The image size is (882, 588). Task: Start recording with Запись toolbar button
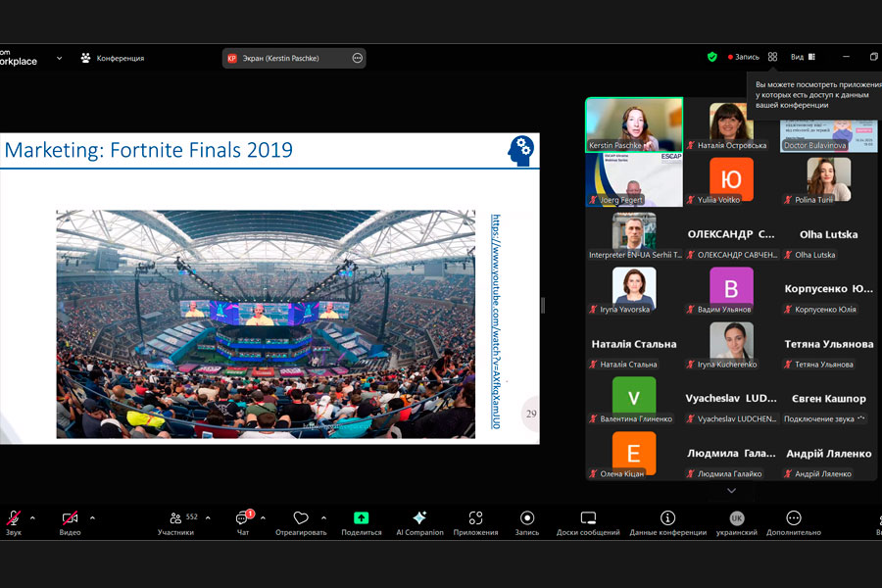coord(527,522)
